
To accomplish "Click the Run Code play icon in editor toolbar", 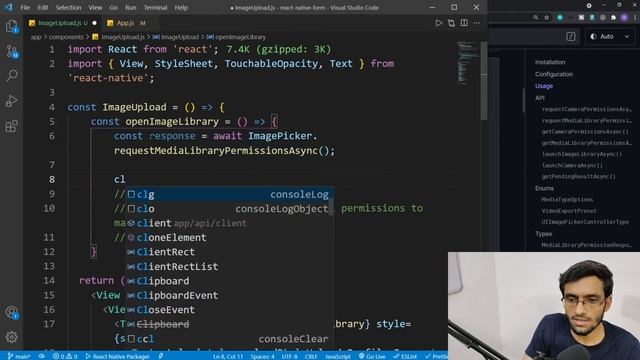I will (x=438, y=23).
